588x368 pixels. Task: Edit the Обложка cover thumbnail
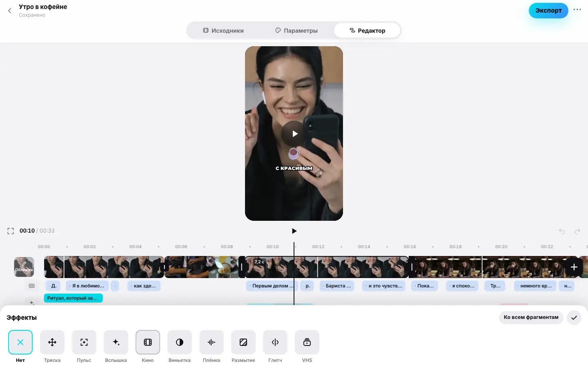(x=24, y=267)
